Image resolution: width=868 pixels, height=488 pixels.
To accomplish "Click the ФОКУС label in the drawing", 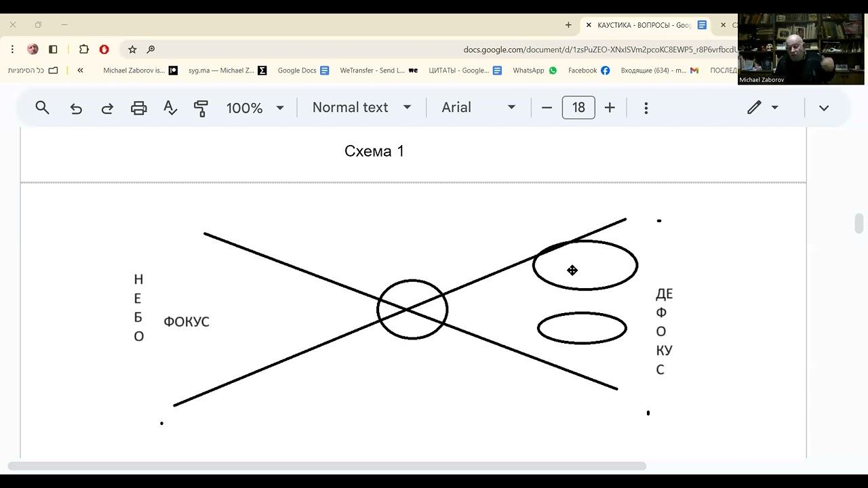I will [x=186, y=322].
